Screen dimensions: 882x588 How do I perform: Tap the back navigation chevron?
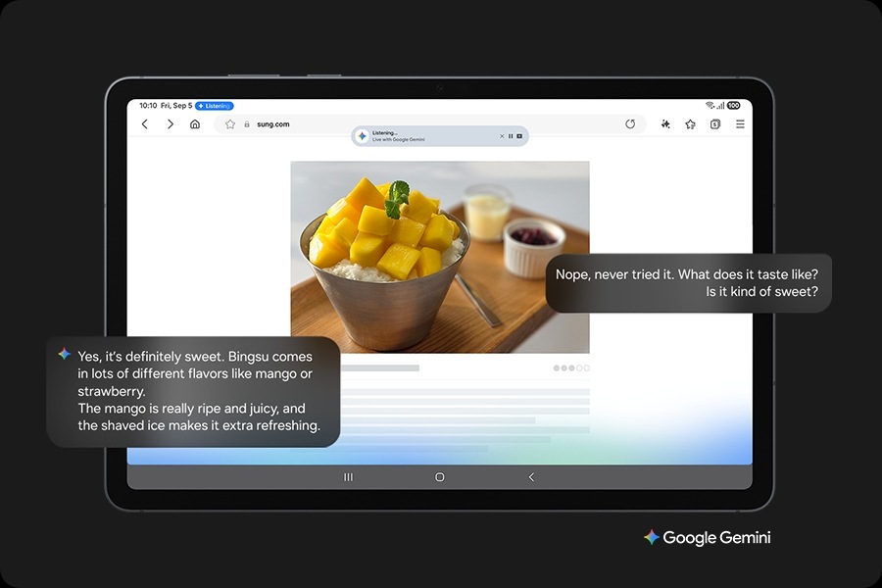[144, 123]
